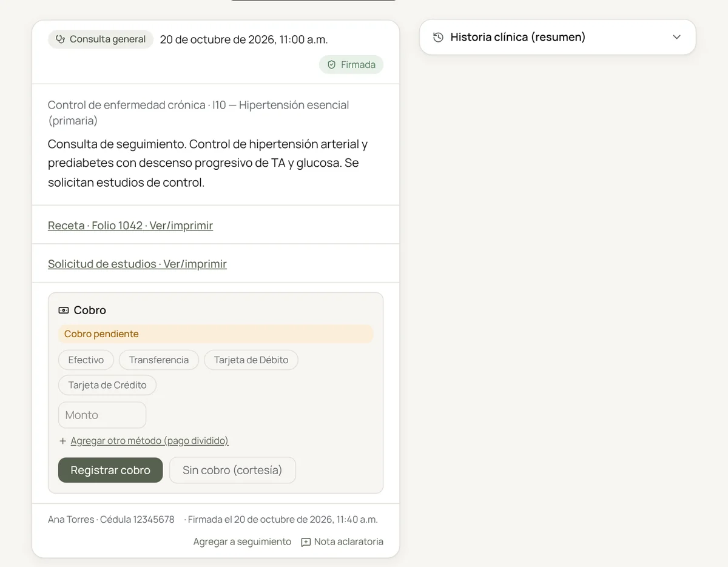Select Transferencia payment method
The image size is (728, 567).
pyautogui.click(x=159, y=360)
